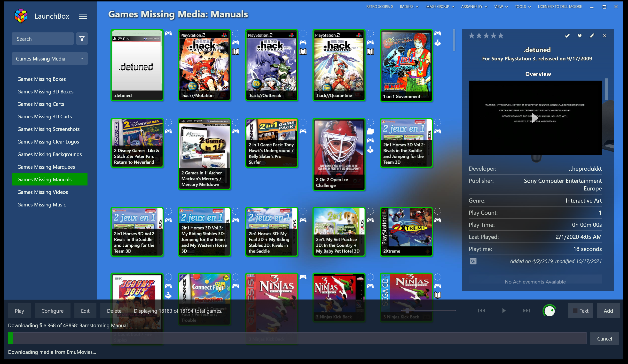Screen dimensions: 628x364
Task: Click the download progress bar
Action: tap(297, 338)
